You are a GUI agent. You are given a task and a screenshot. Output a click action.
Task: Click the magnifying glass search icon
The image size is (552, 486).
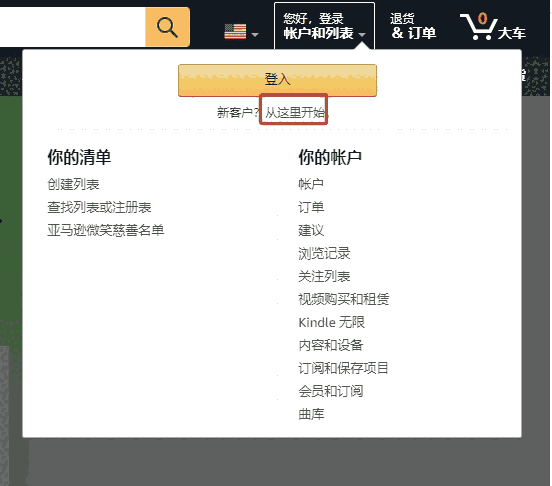point(168,27)
